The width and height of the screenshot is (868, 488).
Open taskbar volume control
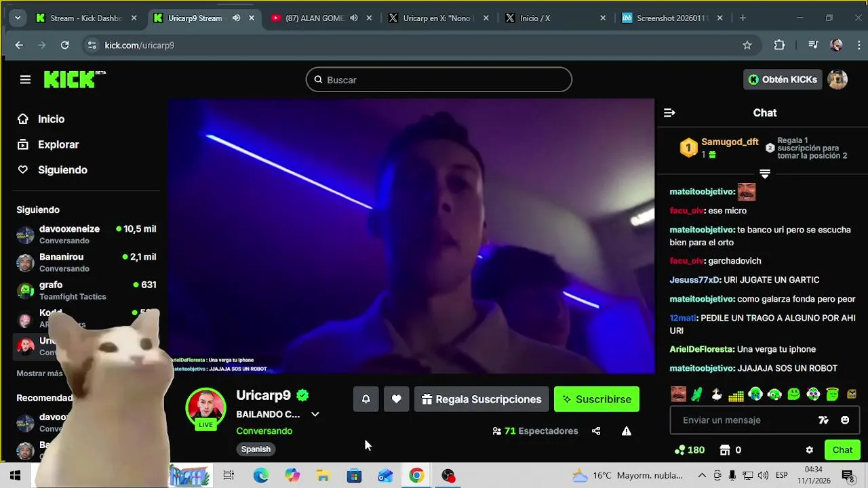click(x=763, y=476)
